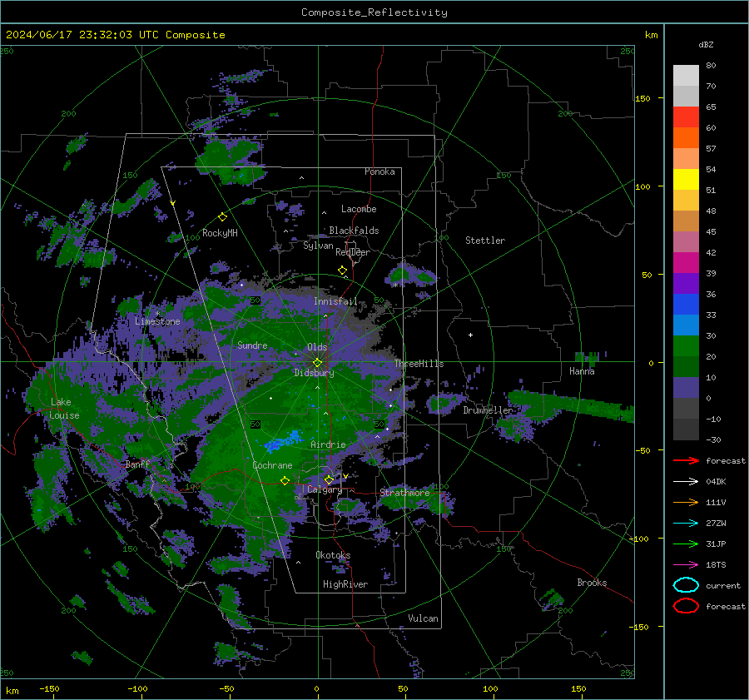
Task: Pick the red 65 dBZ color swatch
Action: click(x=686, y=117)
